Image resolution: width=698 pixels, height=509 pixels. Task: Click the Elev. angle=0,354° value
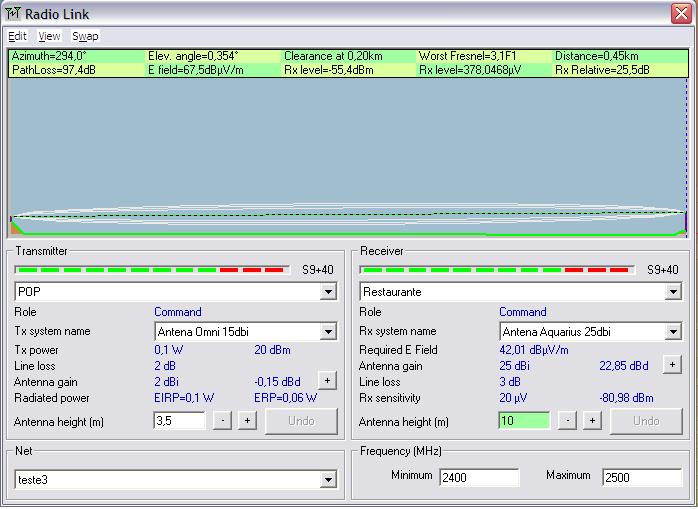[193, 56]
